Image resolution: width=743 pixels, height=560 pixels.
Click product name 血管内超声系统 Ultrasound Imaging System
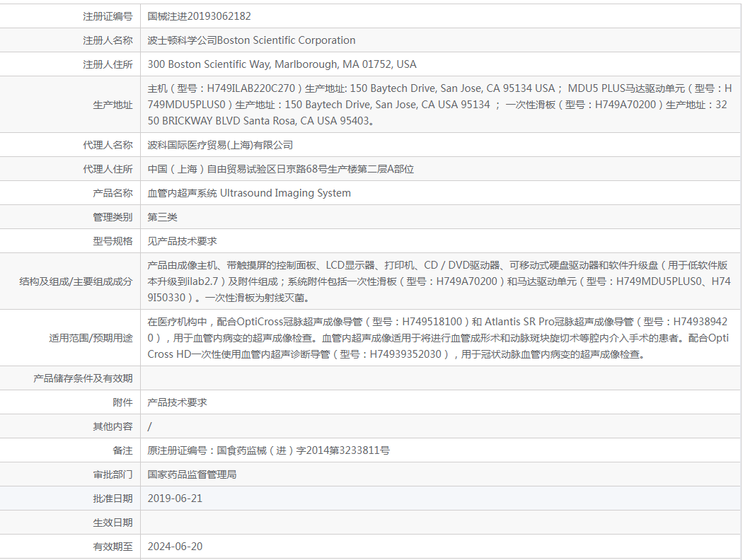249,193
